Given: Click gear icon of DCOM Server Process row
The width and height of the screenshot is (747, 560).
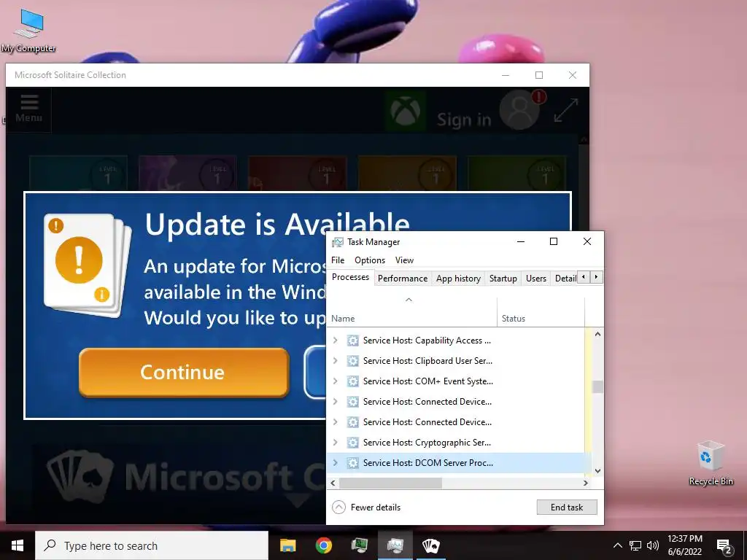Looking at the screenshot, I should [x=352, y=462].
